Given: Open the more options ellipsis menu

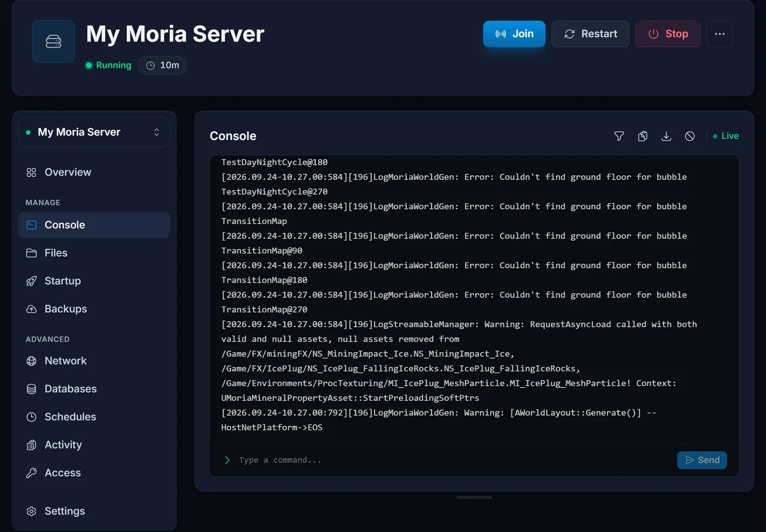Looking at the screenshot, I should 720,34.
